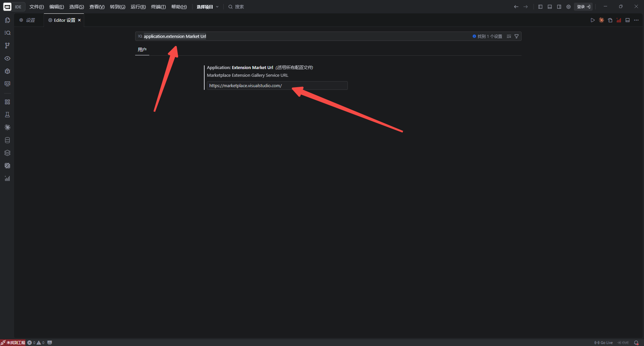Open the settings filter funnel
Screen dimensions: 644x346
click(517, 36)
